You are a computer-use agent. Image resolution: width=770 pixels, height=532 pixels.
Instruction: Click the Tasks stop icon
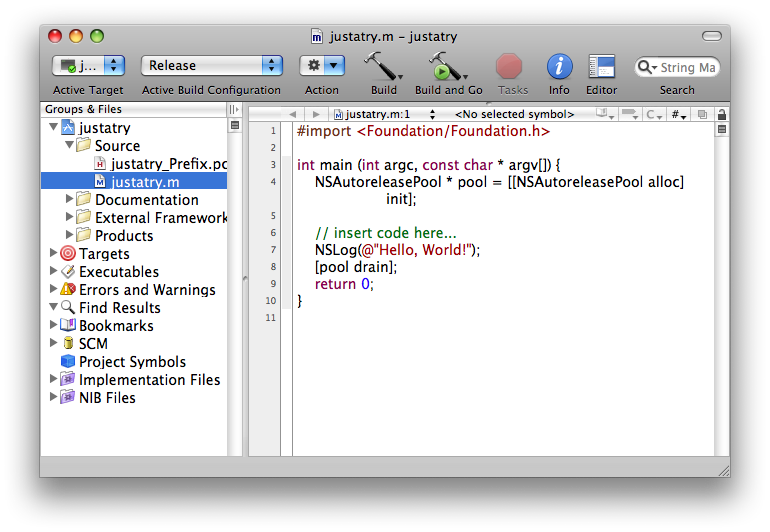coord(510,66)
